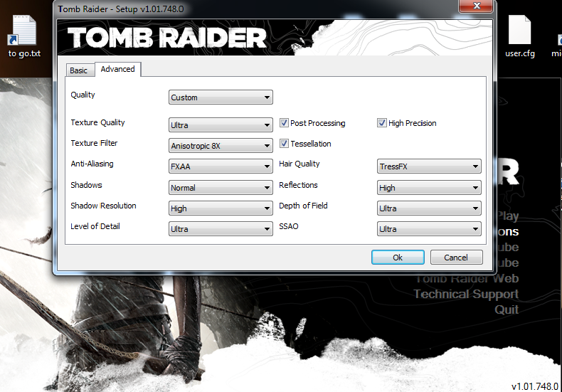This screenshot has height=392, width=562.
Task: Confirm settings with the Ok button
Action: (x=398, y=258)
